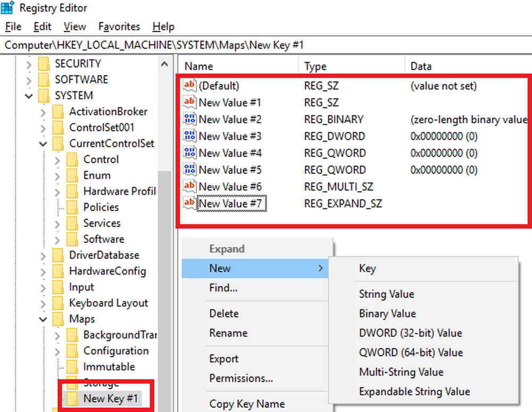
Task: Click the Registry Editor app icon in title bar
Action: click(x=7, y=7)
